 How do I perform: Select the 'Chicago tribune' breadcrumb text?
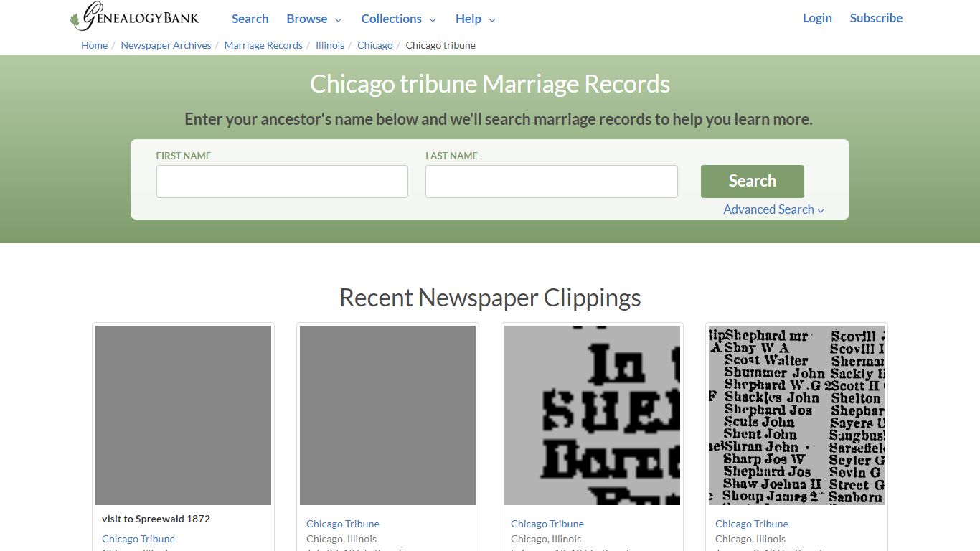point(440,45)
